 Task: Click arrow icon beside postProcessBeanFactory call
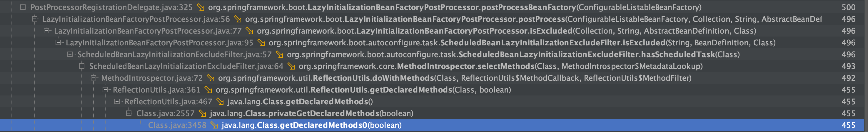201,7
